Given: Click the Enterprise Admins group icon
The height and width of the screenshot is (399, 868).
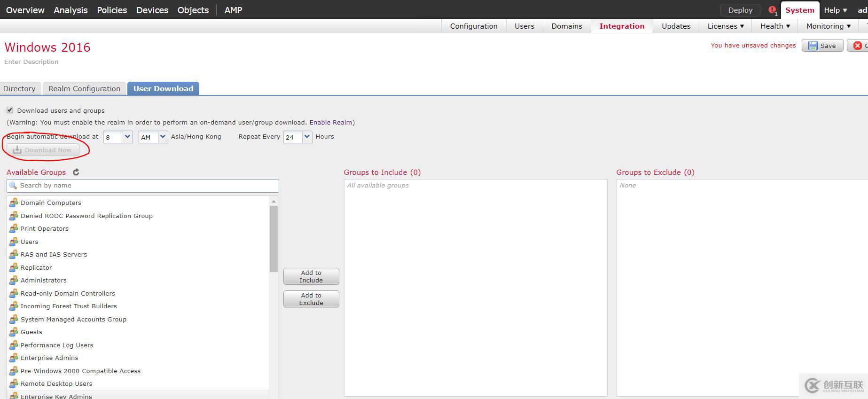Looking at the screenshot, I should tap(14, 358).
